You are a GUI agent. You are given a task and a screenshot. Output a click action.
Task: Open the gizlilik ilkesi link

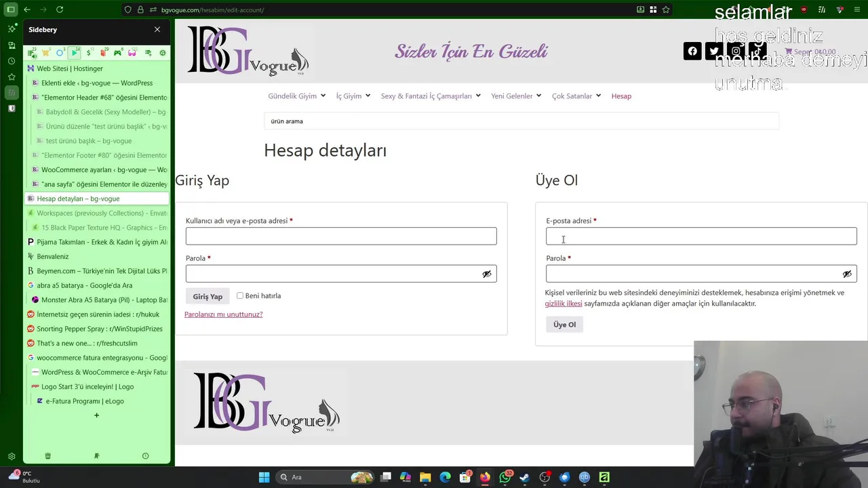click(x=564, y=304)
